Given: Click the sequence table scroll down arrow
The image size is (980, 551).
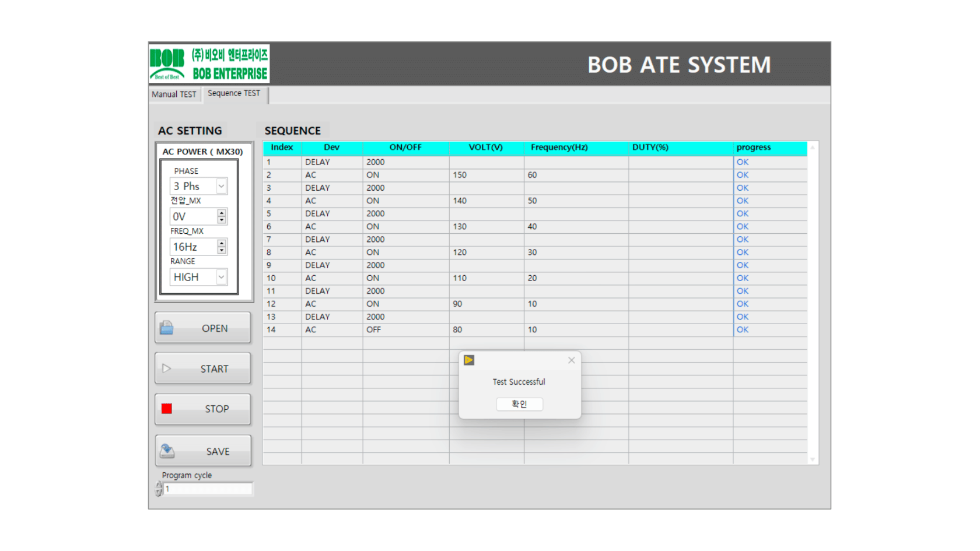Looking at the screenshot, I should 813,459.
